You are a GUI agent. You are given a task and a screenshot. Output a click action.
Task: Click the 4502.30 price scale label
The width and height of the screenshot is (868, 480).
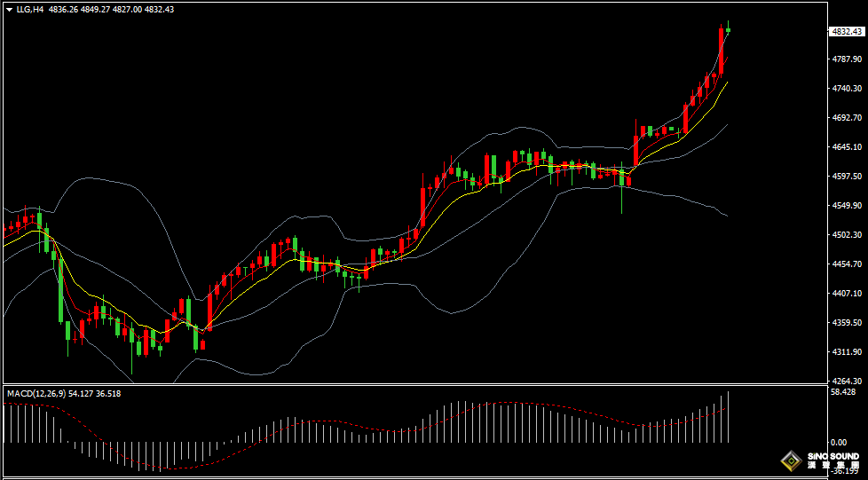click(x=846, y=235)
